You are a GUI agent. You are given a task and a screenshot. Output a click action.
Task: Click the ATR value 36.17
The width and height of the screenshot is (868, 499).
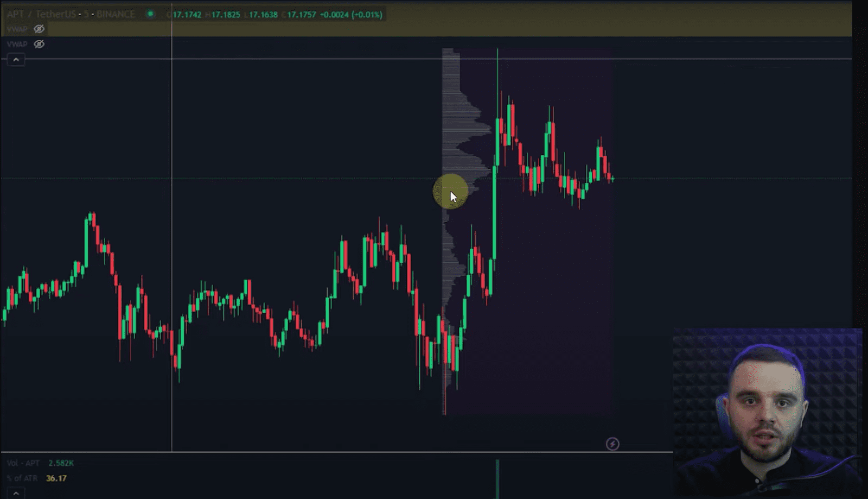[56, 478]
